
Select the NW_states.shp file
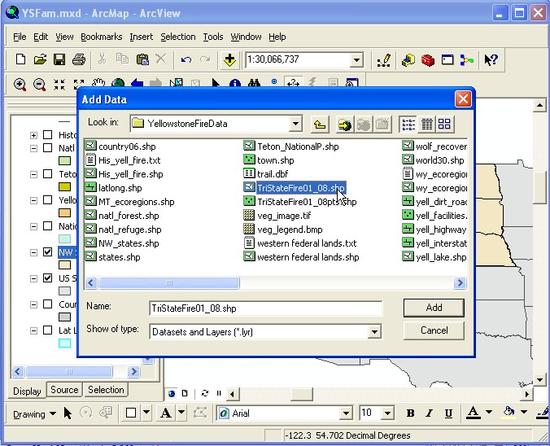tap(122, 243)
